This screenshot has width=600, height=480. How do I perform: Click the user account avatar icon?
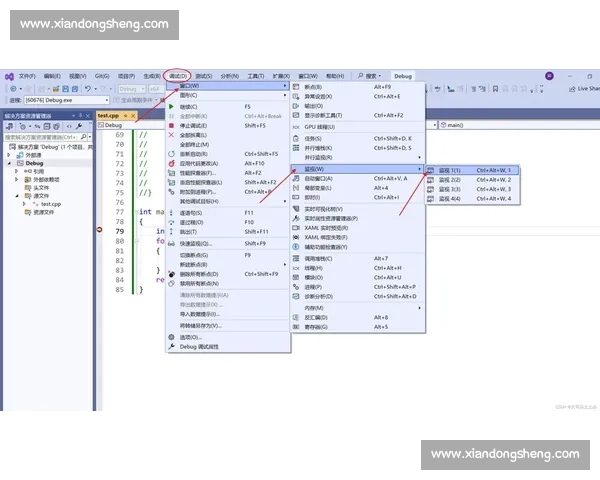point(549,76)
